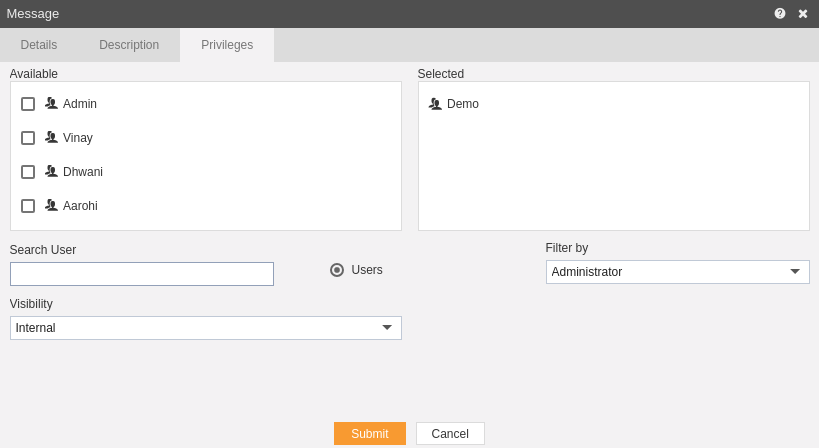Click the user icon beside Demo
The image size is (819, 448).
pos(435,103)
